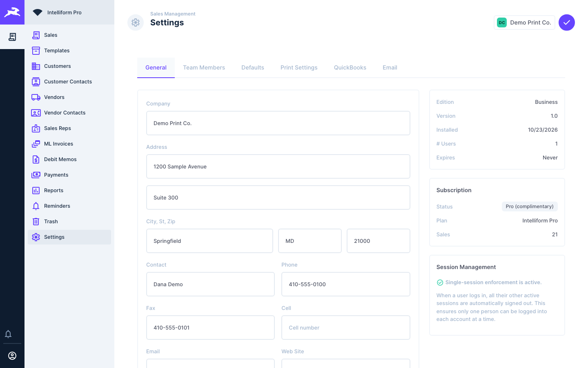
Task: Open Reports chart icon
Action: 36,191
